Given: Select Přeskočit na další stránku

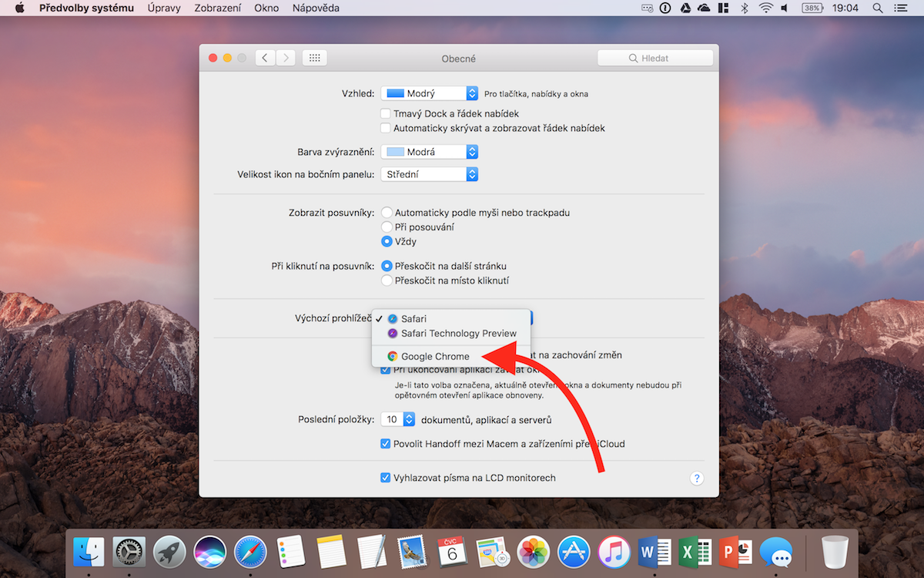Looking at the screenshot, I should tap(387, 266).
